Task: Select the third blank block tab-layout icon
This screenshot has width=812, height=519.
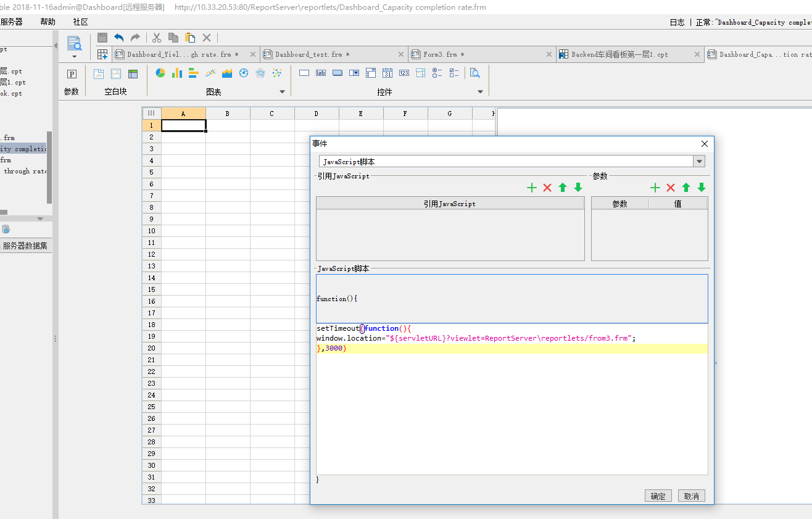Action: tap(133, 73)
